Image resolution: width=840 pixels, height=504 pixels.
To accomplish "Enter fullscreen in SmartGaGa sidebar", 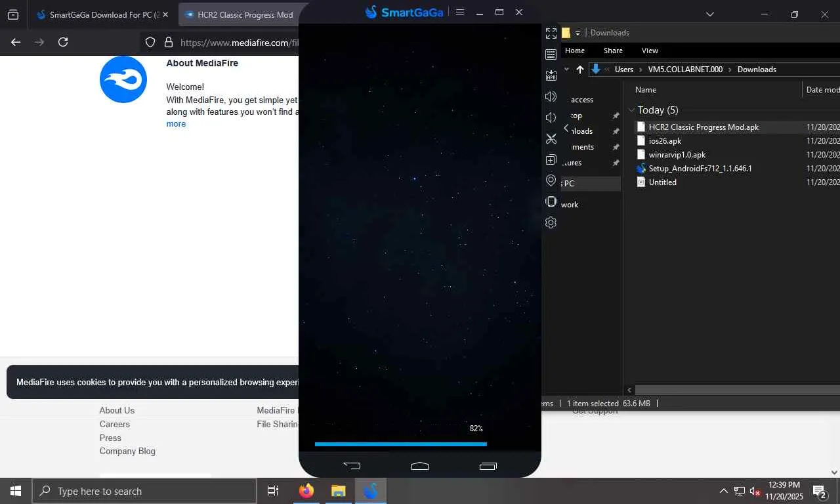I will pos(551,33).
